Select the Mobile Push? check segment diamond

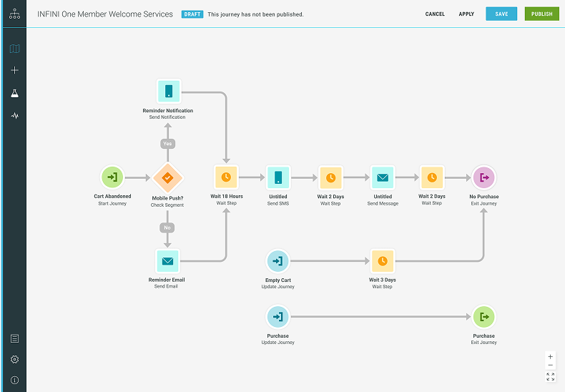(x=167, y=177)
